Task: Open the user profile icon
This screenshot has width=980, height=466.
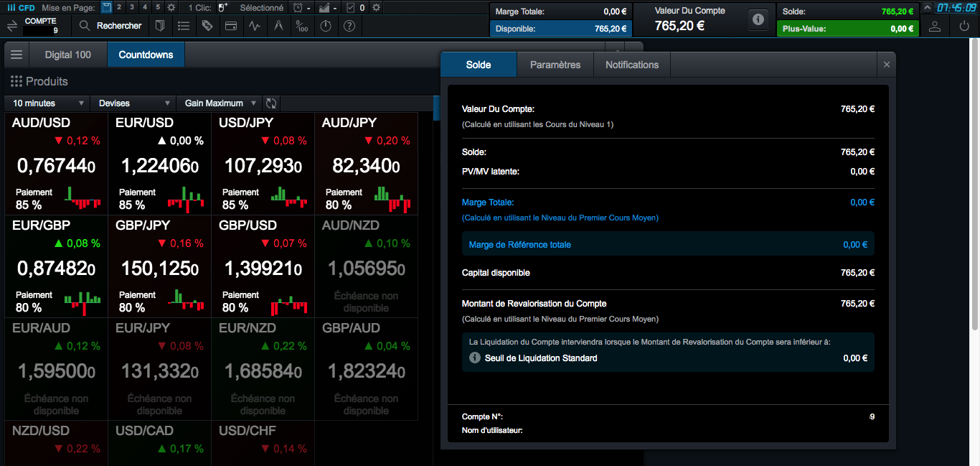Action: coord(935,26)
